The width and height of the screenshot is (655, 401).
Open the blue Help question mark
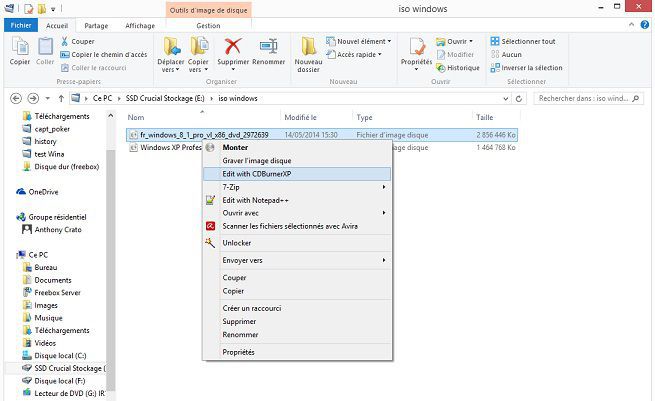tap(645, 25)
